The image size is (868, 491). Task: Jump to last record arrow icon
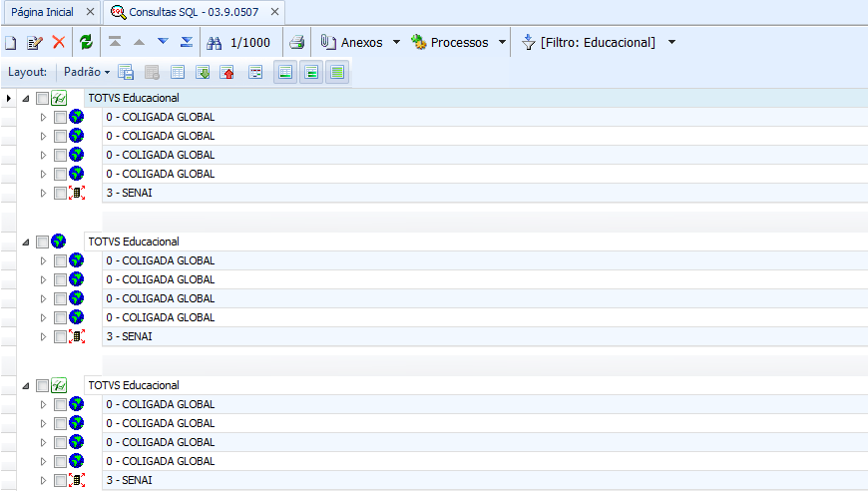[x=187, y=42]
